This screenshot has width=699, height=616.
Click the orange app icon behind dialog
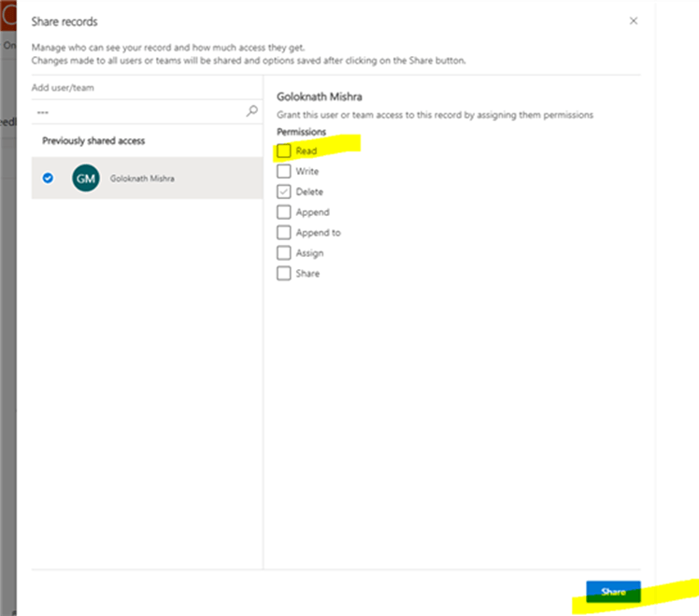point(8,15)
